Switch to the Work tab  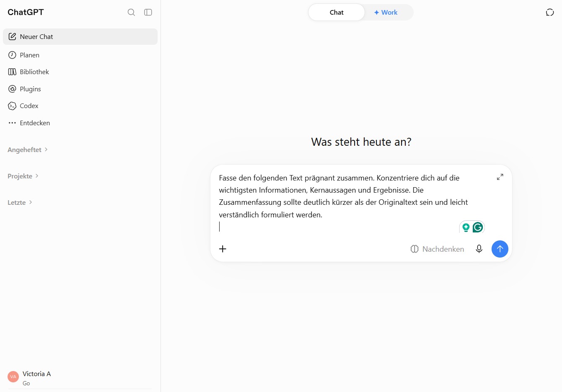[386, 12]
